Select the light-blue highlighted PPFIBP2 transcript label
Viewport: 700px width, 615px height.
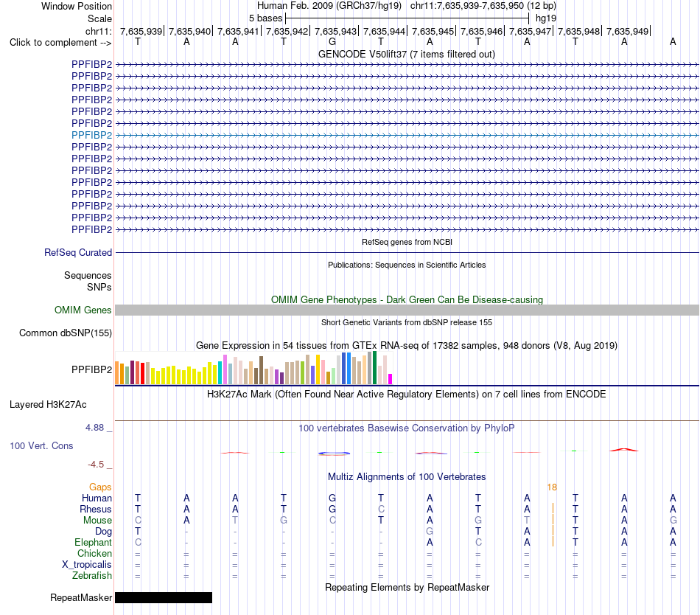tap(91, 135)
